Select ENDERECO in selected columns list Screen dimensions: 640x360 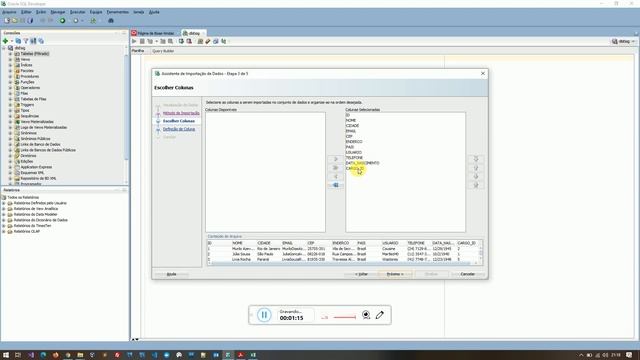pos(354,142)
